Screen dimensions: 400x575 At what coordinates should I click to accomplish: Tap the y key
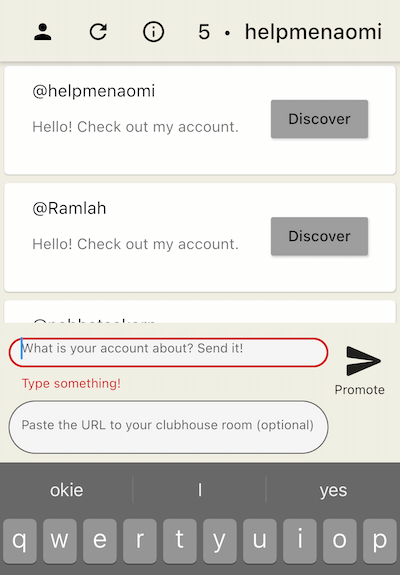[x=220, y=541]
